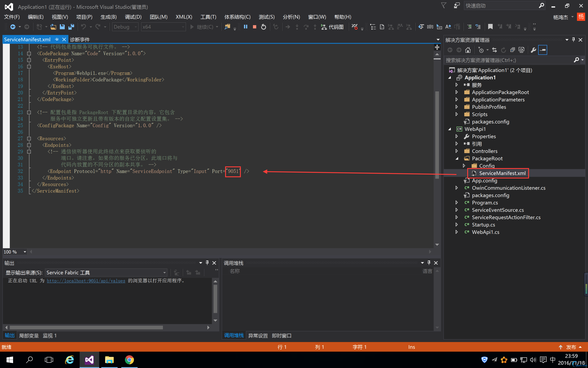Screen dimensions: 588x368
Task: Pause debugging with the Break All button
Action: coord(245,27)
